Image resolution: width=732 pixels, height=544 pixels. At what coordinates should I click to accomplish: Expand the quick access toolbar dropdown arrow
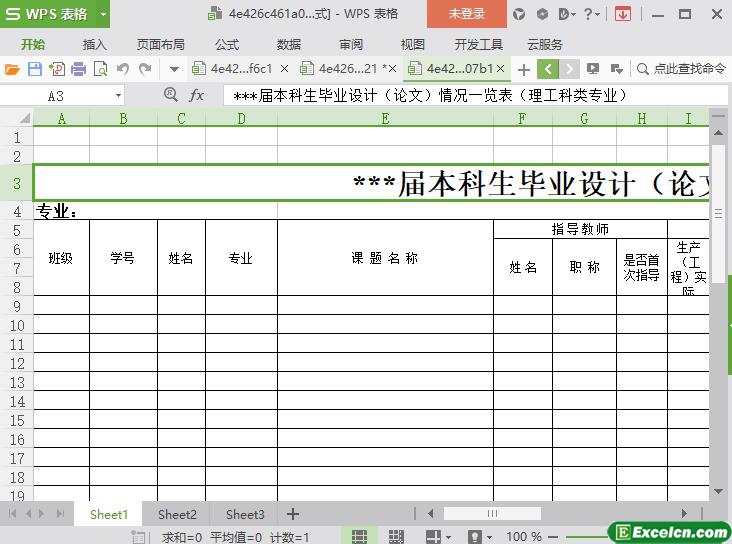173,69
